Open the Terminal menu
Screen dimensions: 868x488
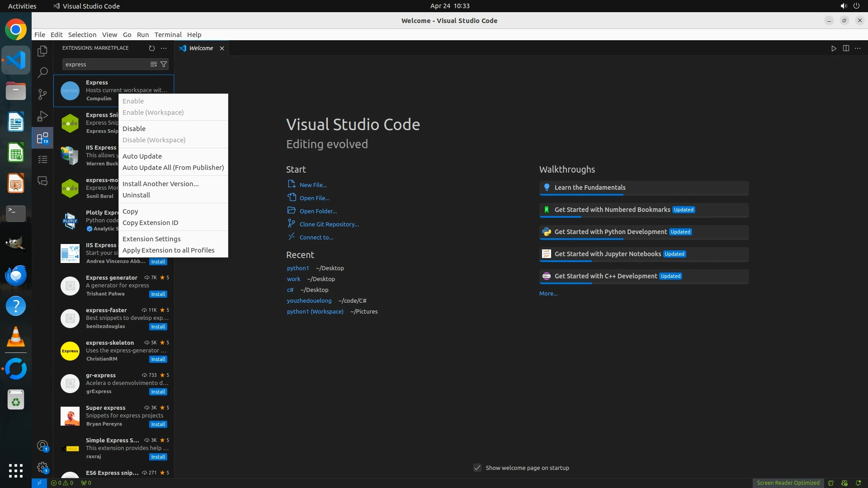[x=168, y=34]
